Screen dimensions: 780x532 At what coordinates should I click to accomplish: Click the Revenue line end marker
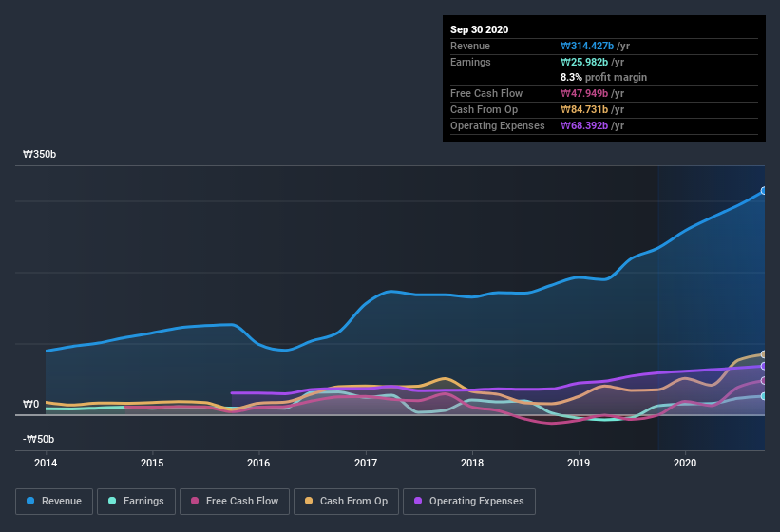point(764,190)
